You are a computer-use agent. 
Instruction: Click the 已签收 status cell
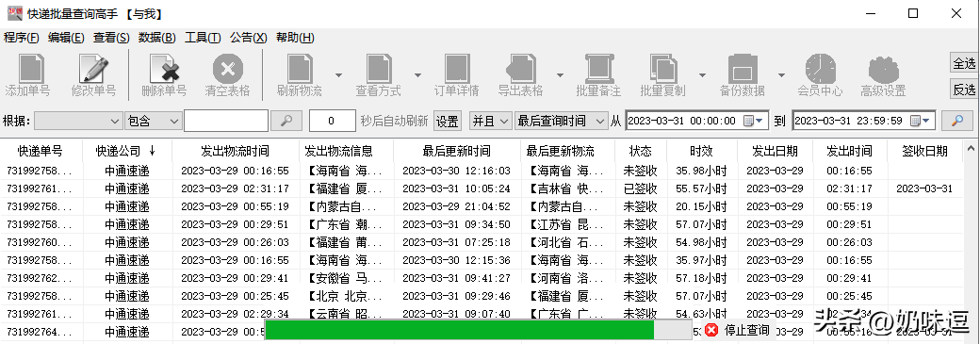coord(640,188)
